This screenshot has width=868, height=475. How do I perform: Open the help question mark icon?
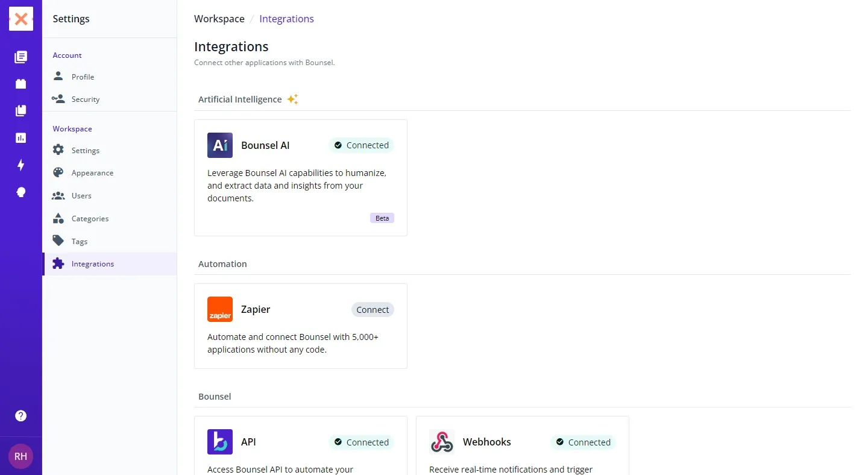[21, 416]
